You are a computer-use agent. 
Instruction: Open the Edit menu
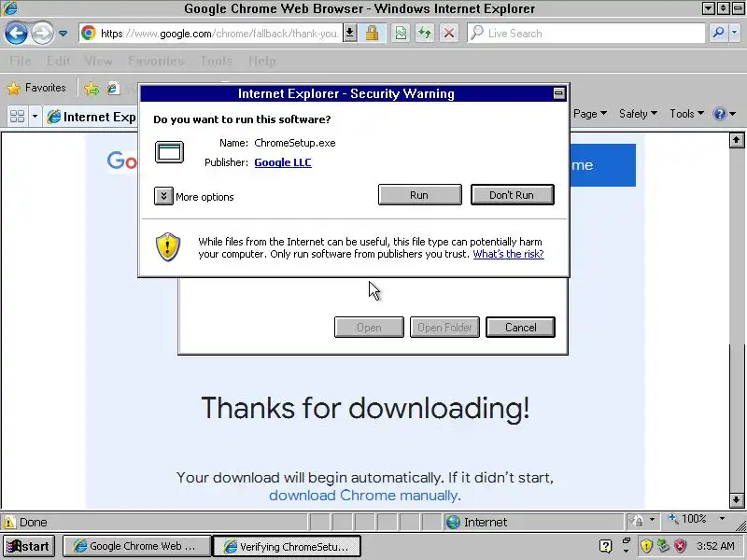(59, 61)
